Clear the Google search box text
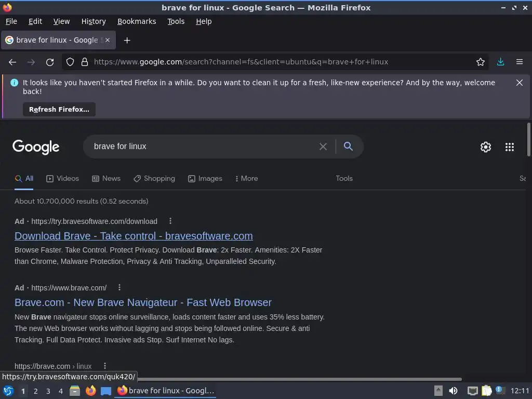The height and width of the screenshot is (399, 532). pos(323,147)
